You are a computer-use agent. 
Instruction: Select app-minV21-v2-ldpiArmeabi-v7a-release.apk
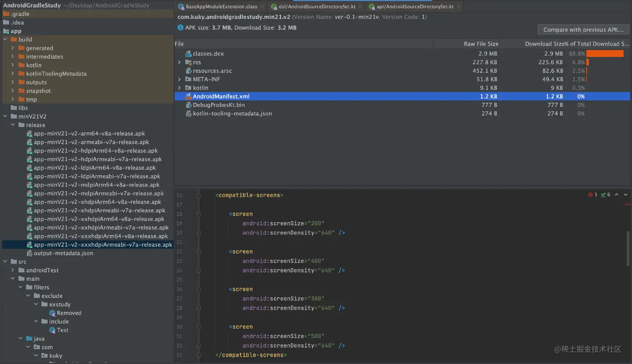[x=97, y=176]
